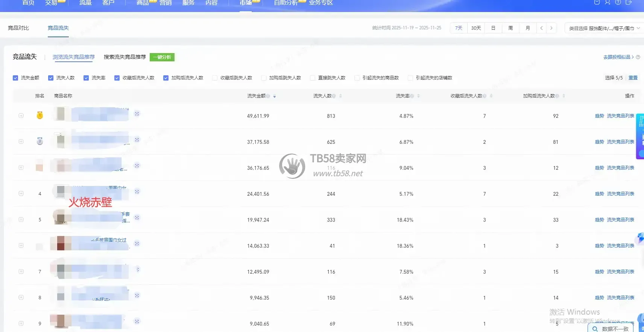The height and width of the screenshot is (332, 644).
Task: Check the 引起流失的店铺数 checkbox
Action: (x=410, y=78)
